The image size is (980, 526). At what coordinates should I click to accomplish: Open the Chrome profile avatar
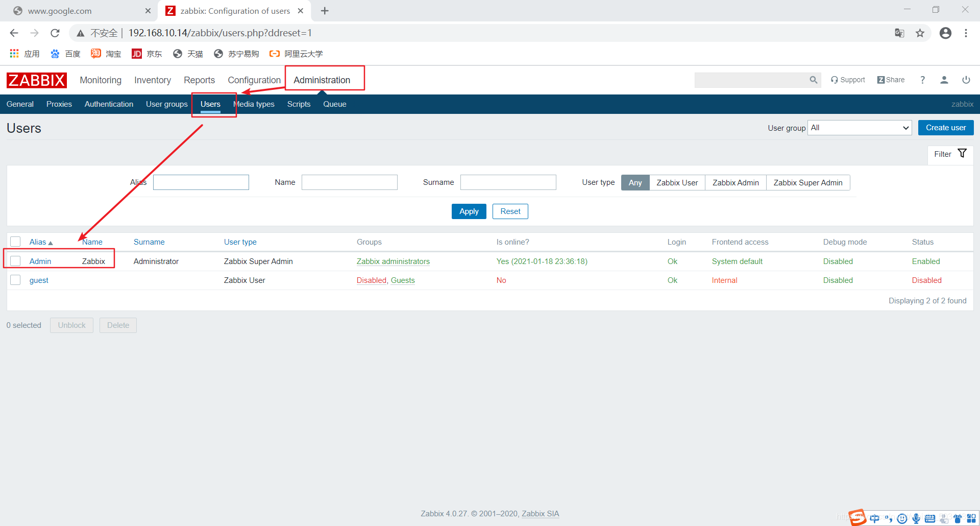tap(945, 33)
